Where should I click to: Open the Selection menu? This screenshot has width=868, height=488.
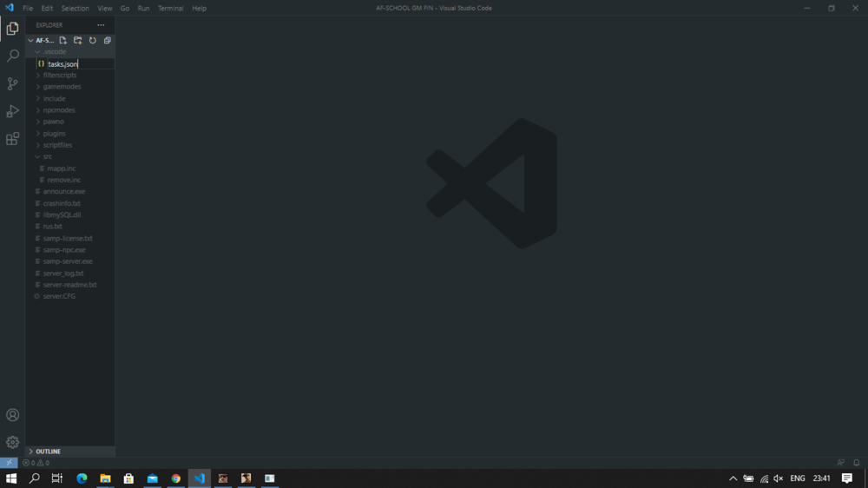pos(75,9)
